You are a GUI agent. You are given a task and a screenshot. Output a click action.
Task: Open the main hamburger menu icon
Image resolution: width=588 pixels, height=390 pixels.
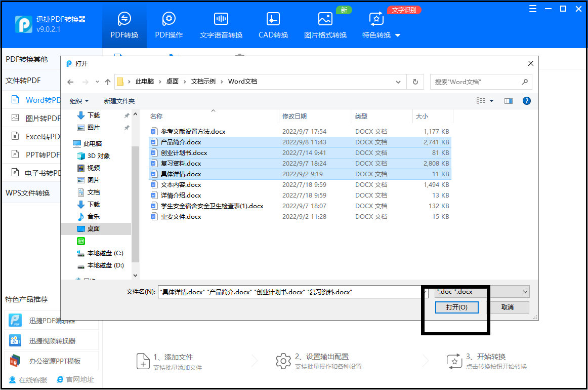pyautogui.click(x=532, y=9)
